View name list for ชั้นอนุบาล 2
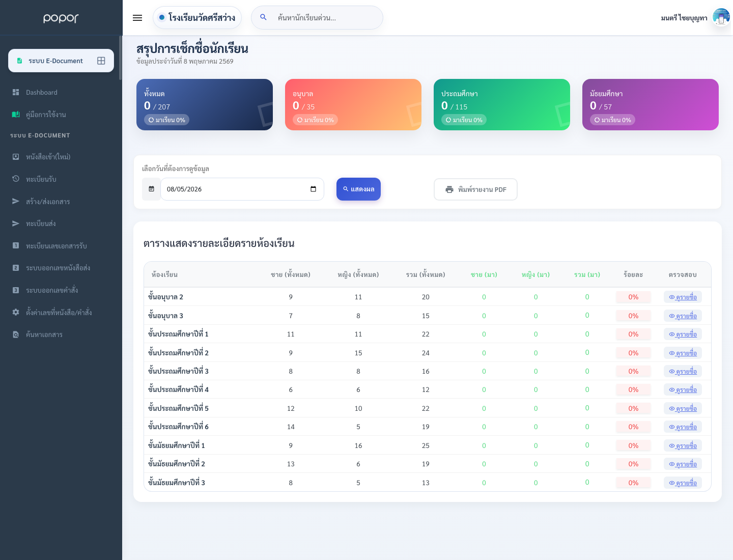The height and width of the screenshot is (560, 733). (x=683, y=297)
